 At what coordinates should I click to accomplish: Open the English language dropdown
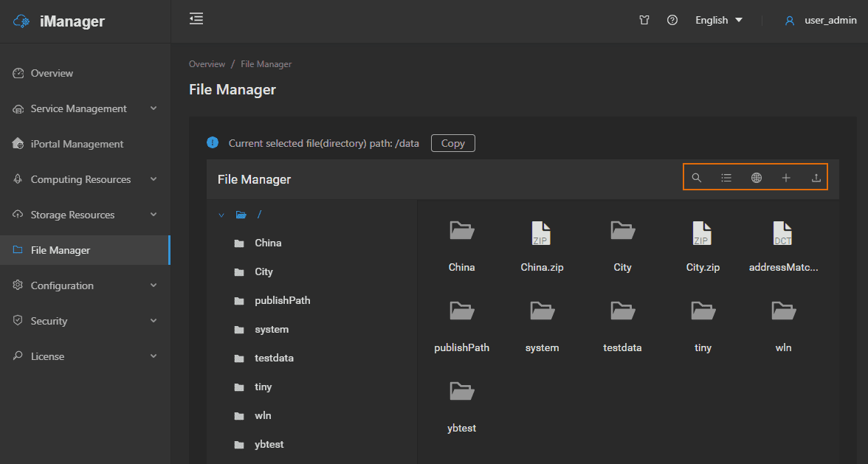tap(718, 21)
